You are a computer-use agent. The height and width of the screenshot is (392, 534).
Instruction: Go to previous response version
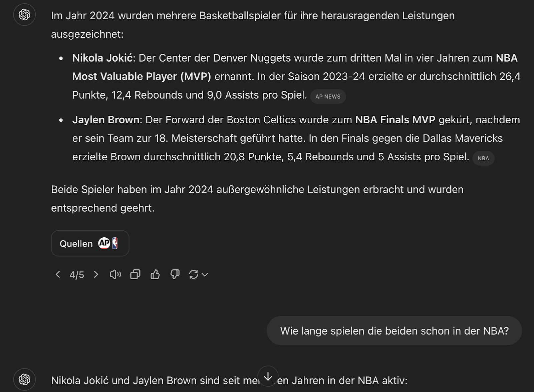(x=58, y=274)
